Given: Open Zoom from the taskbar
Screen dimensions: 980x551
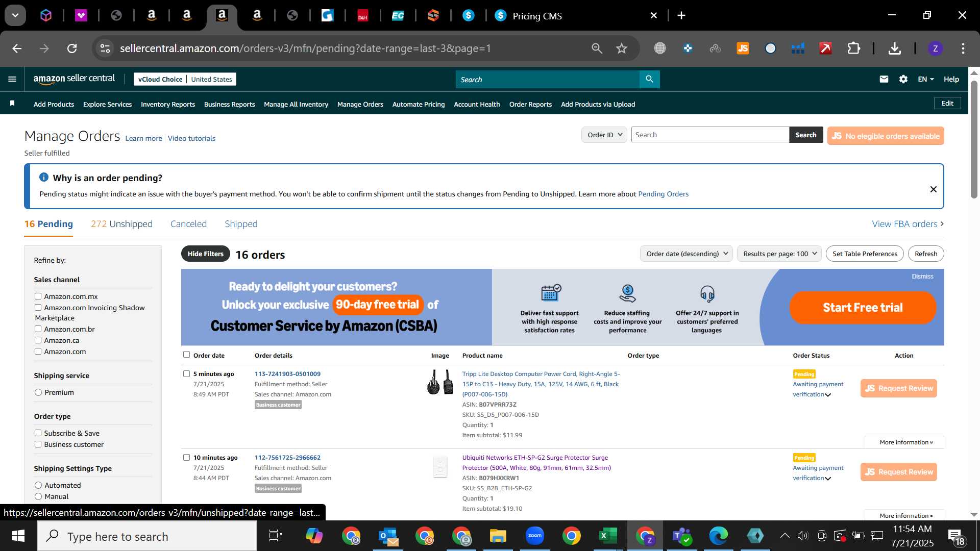Looking at the screenshot, I should point(534,536).
